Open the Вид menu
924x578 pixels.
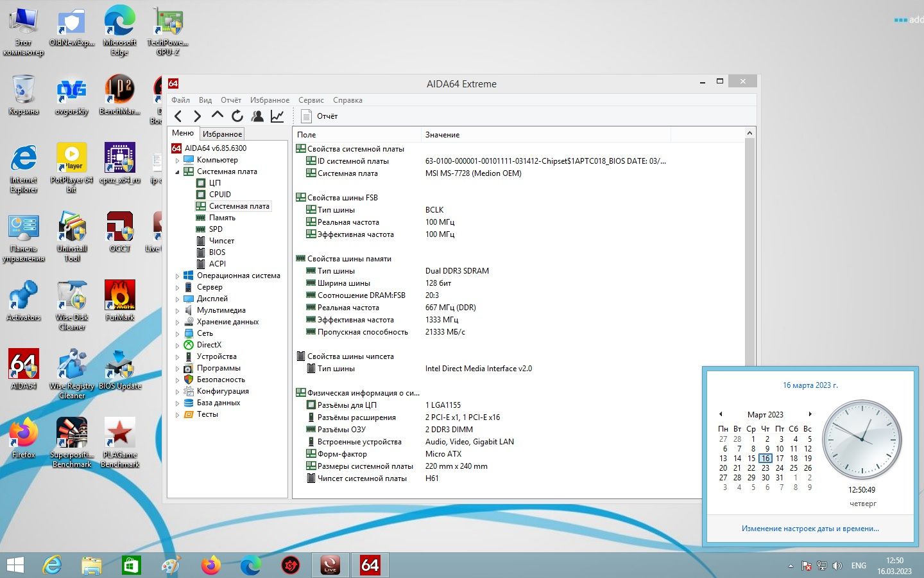(x=205, y=100)
